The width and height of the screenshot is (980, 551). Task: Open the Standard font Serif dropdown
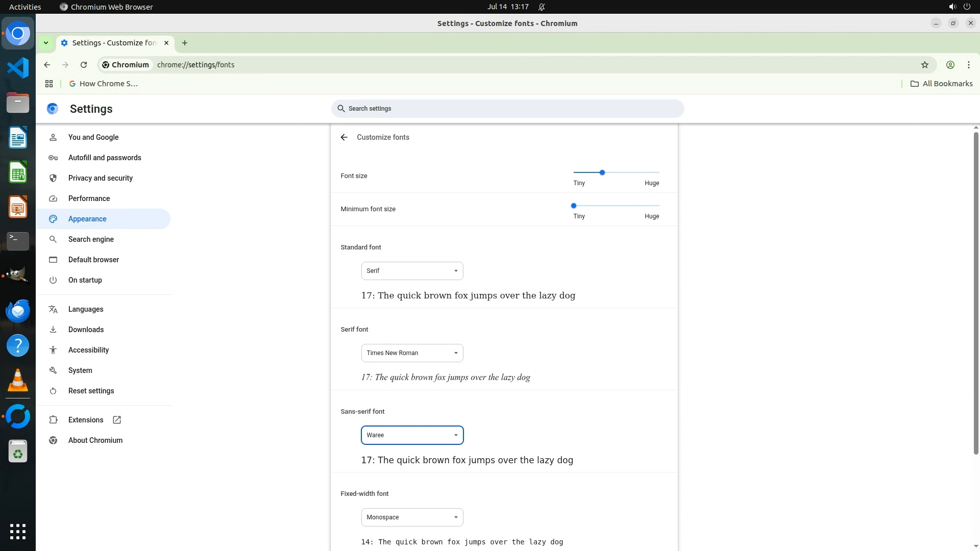[x=412, y=271]
